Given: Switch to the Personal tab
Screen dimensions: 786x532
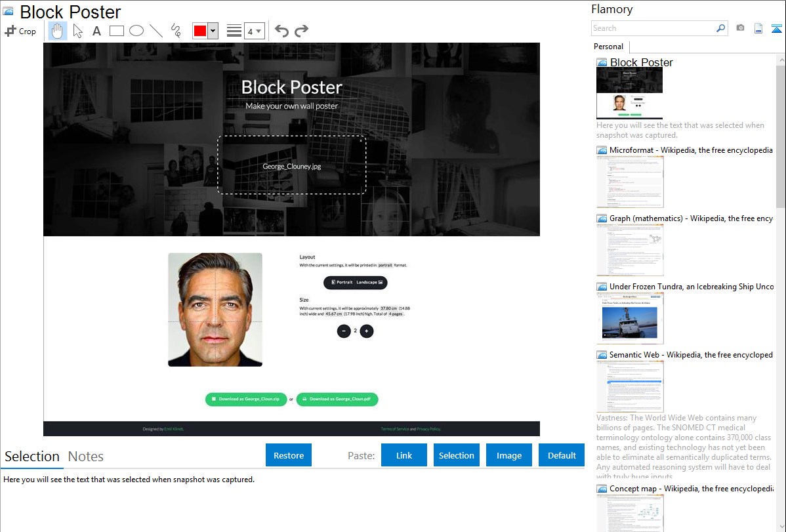Looking at the screenshot, I should (609, 47).
